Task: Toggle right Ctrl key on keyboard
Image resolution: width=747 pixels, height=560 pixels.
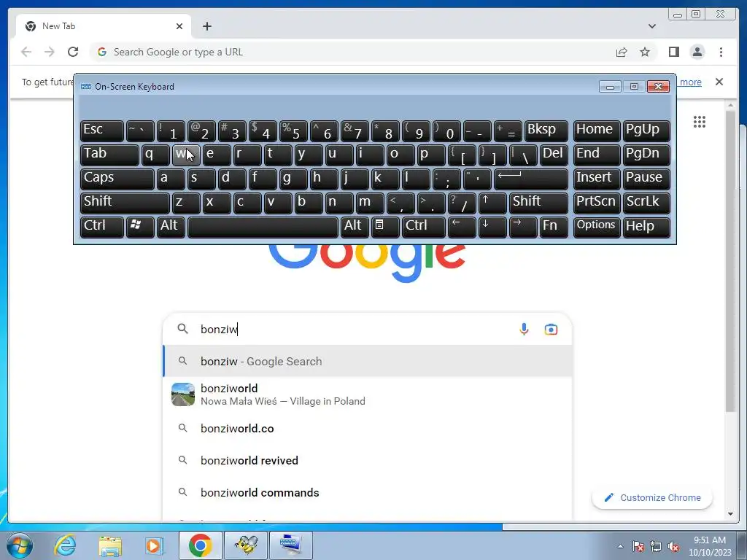Action: 424,227
